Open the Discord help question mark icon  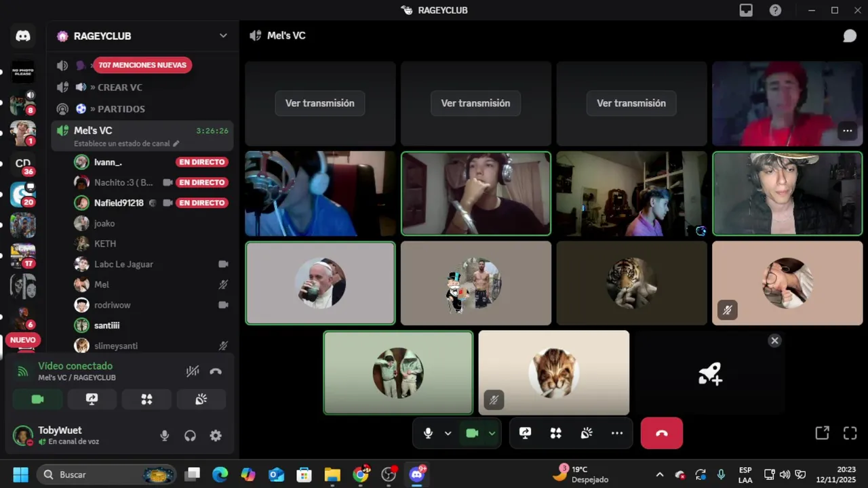coord(775,10)
